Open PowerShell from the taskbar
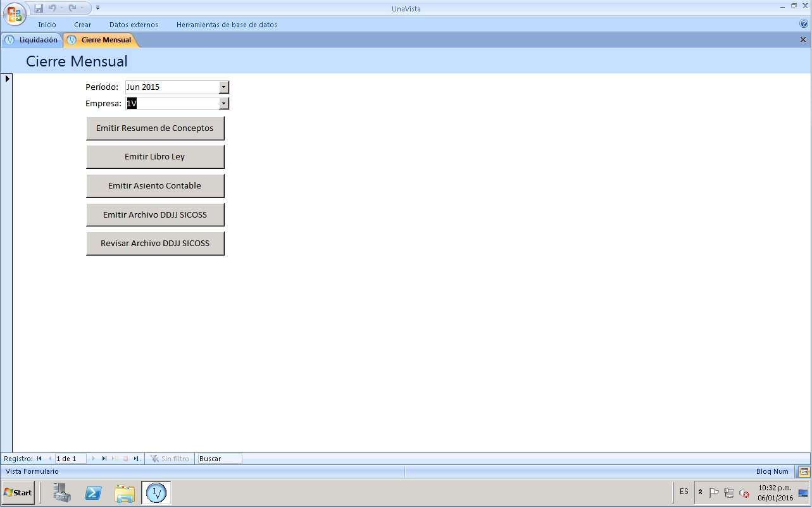This screenshot has width=812, height=508. 94,493
